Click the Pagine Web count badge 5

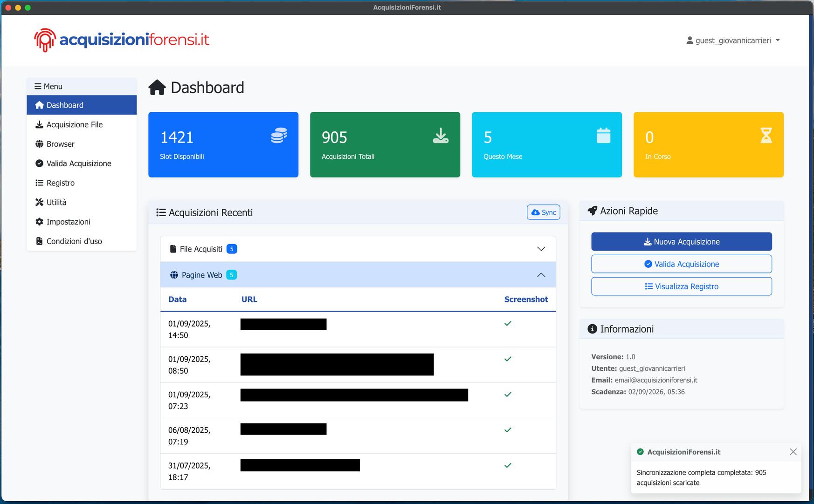coord(232,275)
